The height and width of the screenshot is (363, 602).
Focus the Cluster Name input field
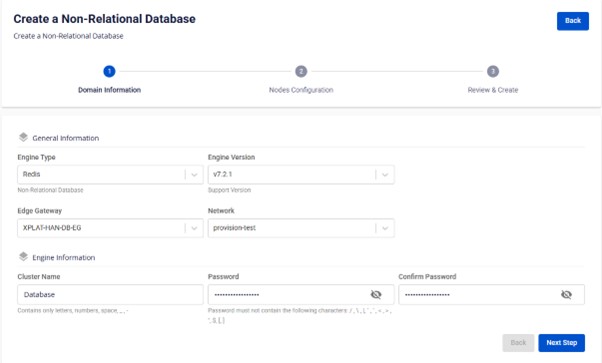[x=110, y=295]
